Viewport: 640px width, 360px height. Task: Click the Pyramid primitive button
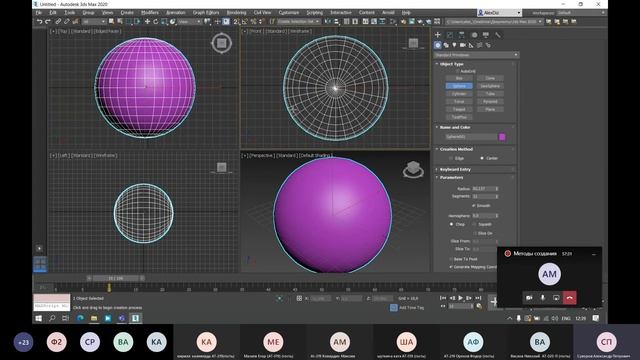[x=490, y=101]
